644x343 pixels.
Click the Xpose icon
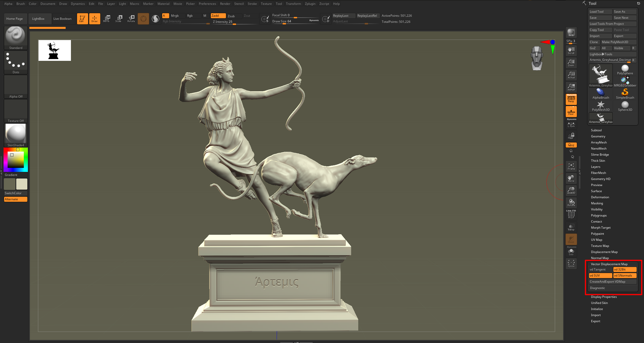tap(571, 263)
